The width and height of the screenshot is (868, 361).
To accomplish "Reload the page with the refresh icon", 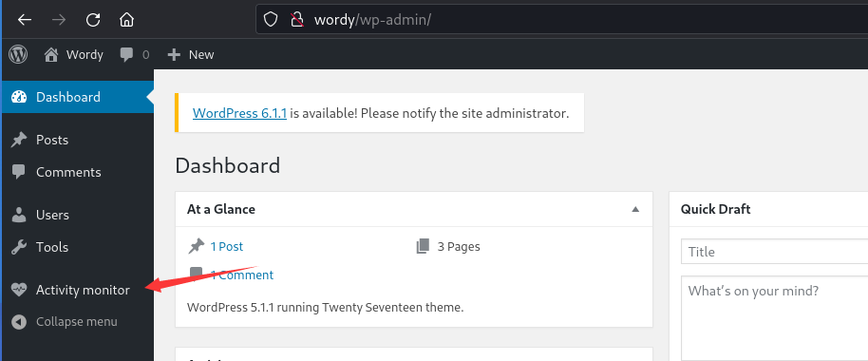I will click(x=93, y=20).
